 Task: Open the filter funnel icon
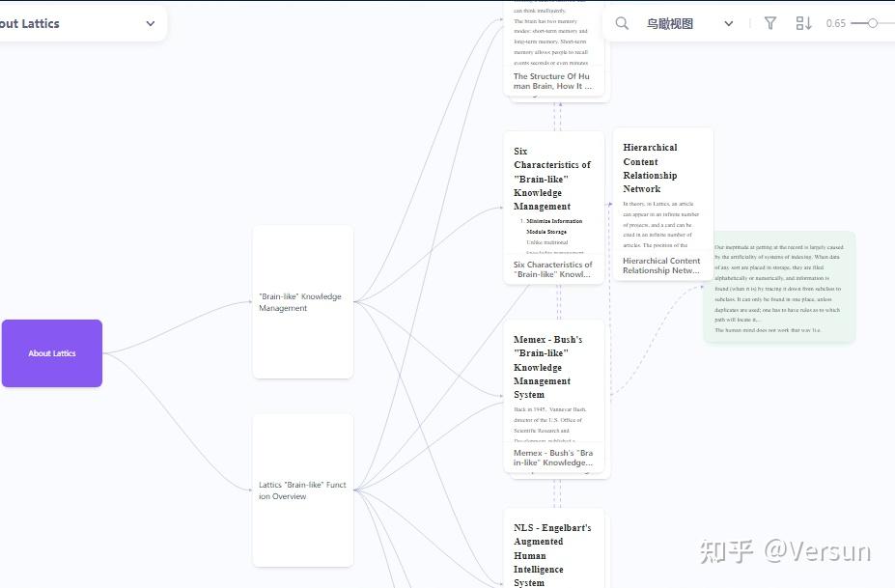coord(770,23)
